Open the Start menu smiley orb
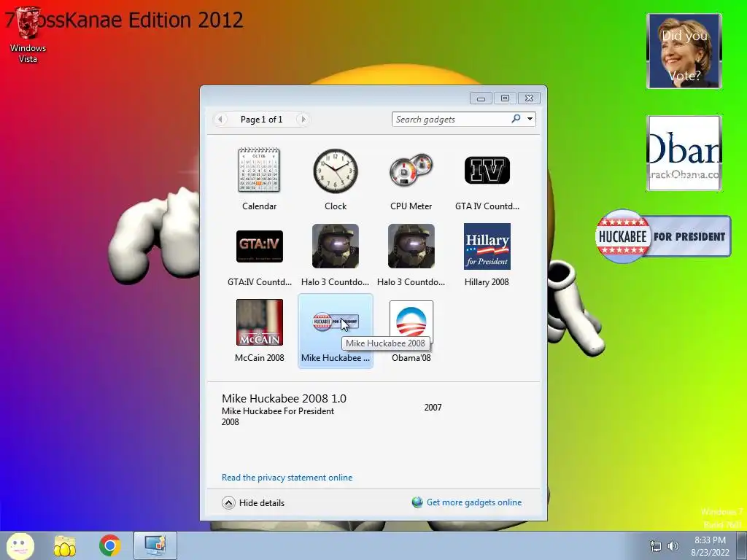 (x=20, y=545)
